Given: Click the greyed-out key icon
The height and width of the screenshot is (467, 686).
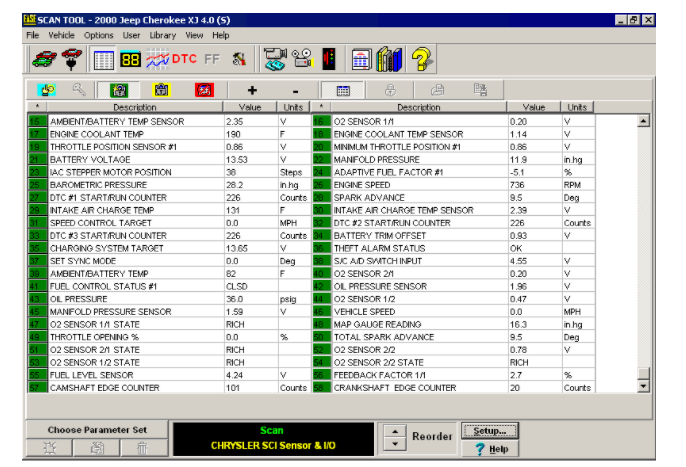Looking at the screenshot, I should pos(79,90).
